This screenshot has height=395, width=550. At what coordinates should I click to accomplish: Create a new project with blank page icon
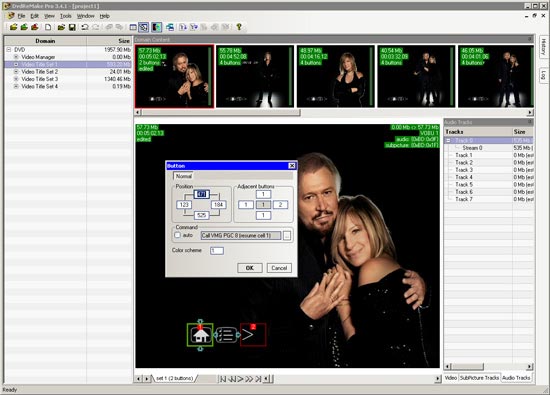[x=48, y=27]
